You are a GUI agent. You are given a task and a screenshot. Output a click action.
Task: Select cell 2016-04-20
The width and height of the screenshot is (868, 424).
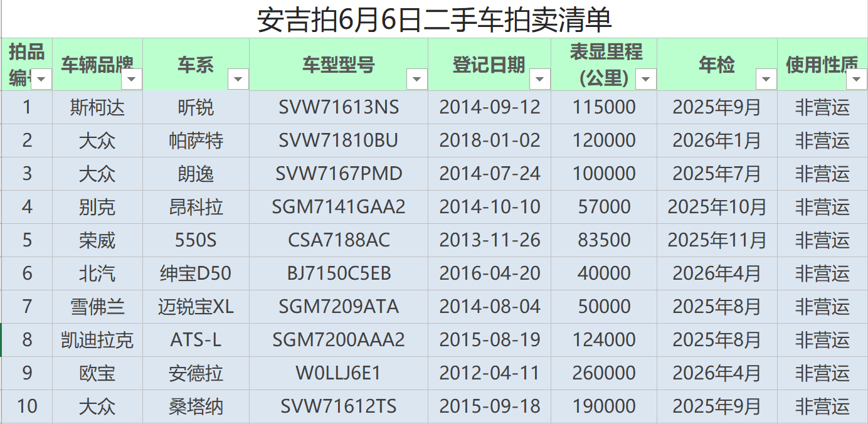click(x=490, y=273)
